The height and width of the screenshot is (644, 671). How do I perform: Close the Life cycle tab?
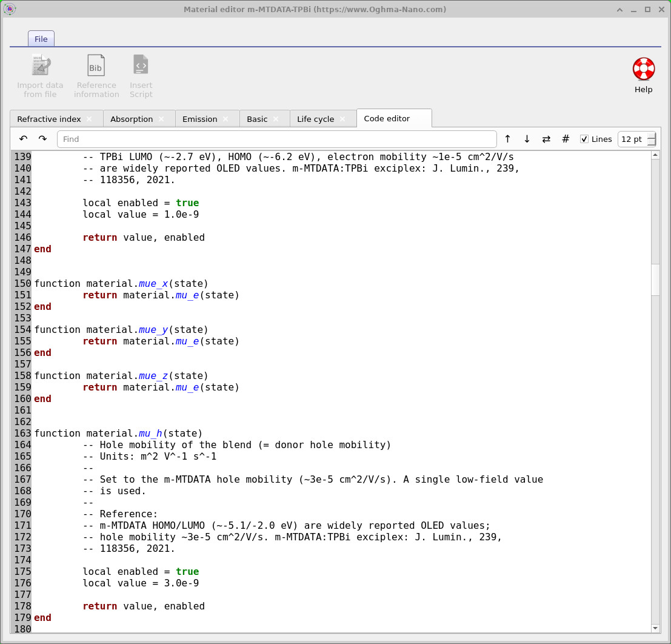(x=342, y=119)
